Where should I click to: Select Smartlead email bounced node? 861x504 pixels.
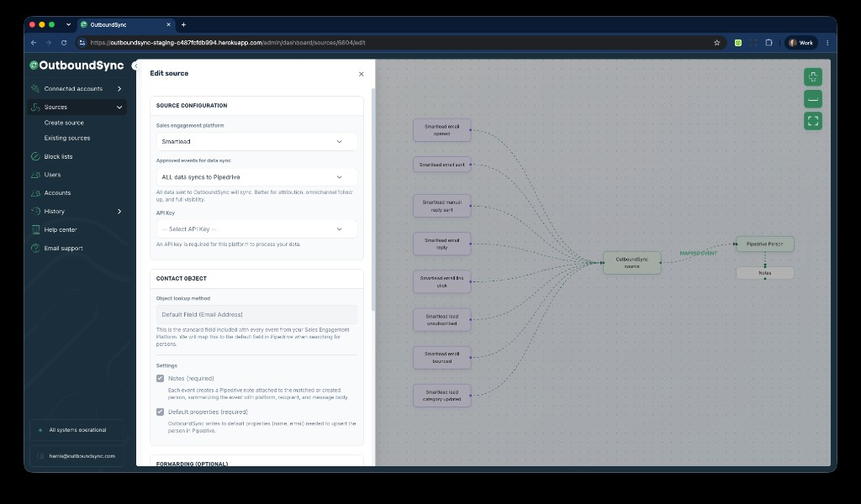tap(441, 358)
